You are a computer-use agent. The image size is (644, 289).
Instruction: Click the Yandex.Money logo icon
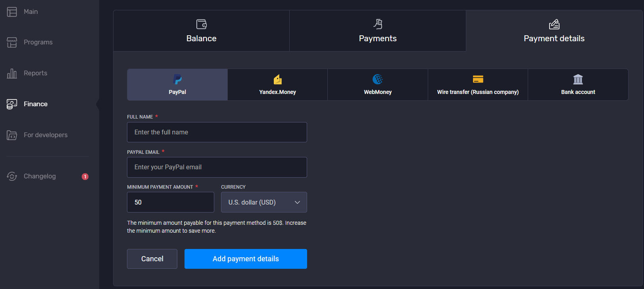pyautogui.click(x=278, y=79)
